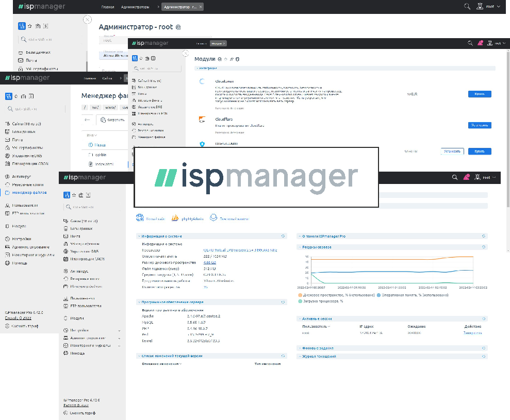
Task: Switch to the 'Администраторы' tab
Action: pyautogui.click(x=135, y=7)
